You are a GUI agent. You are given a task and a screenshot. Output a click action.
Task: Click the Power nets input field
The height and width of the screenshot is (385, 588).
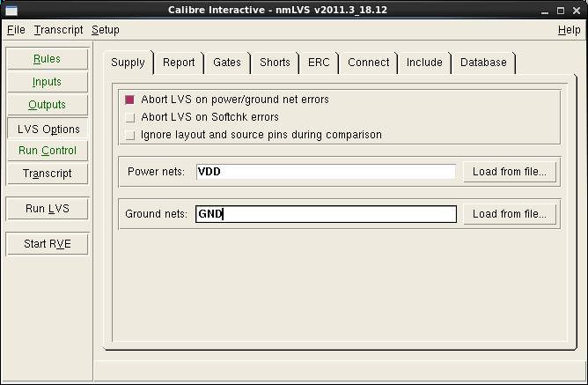[326, 172]
